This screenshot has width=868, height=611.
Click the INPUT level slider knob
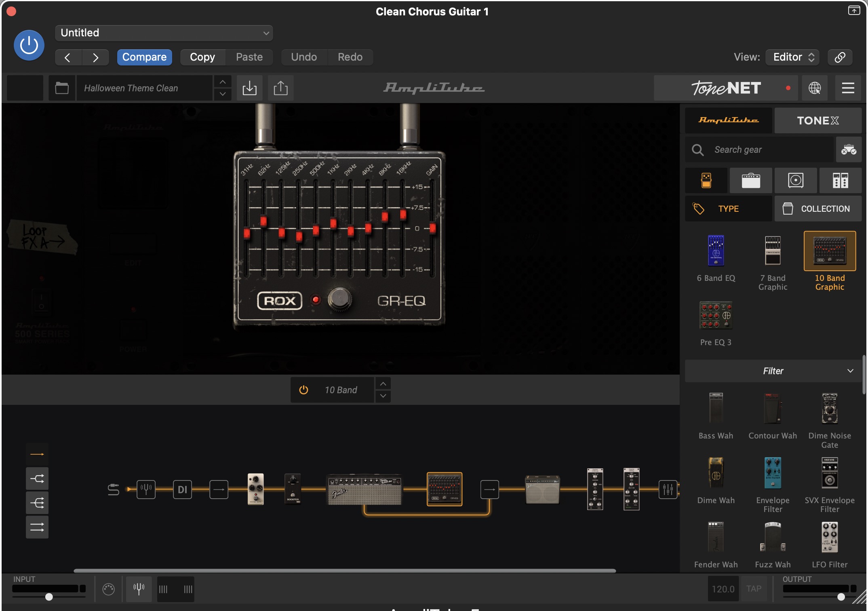coord(49,597)
